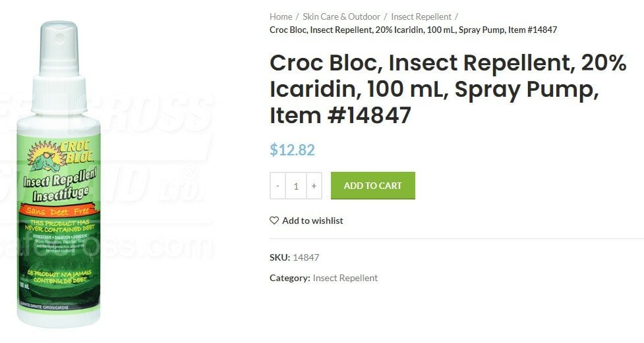Viewport: 644px width, 343px height.
Task: Open the Insect Repellent breadcrumb link
Action: pyautogui.click(x=421, y=17)
